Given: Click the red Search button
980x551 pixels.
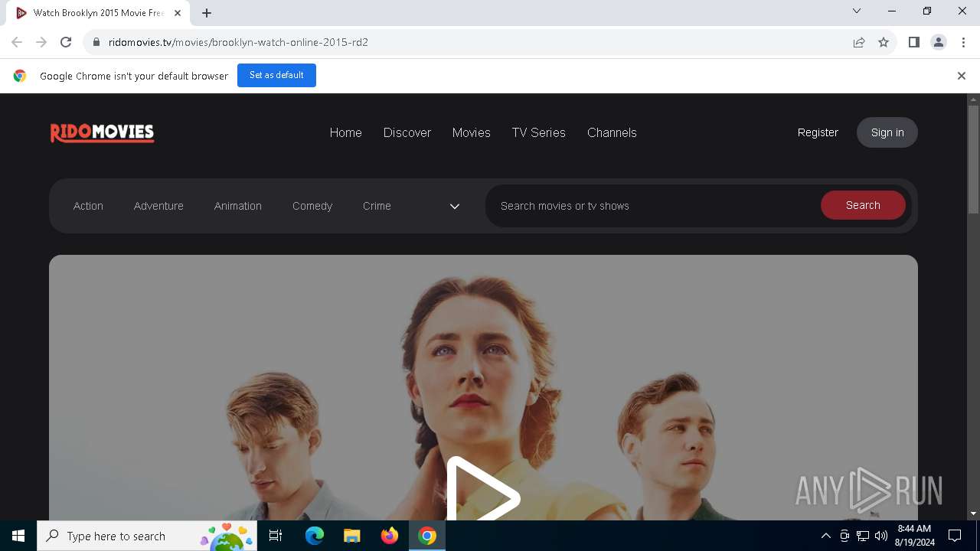Looking at the screenshot, I should 863,205.
